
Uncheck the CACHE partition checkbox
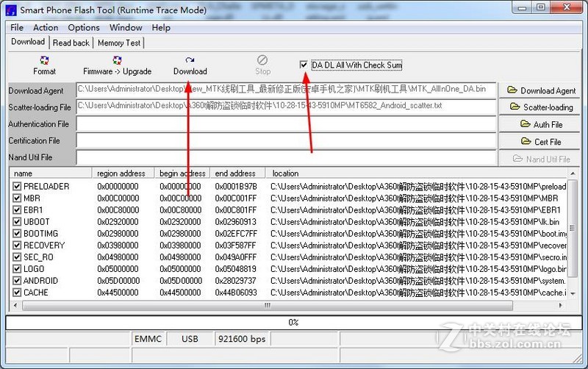[x=17, y=293]
